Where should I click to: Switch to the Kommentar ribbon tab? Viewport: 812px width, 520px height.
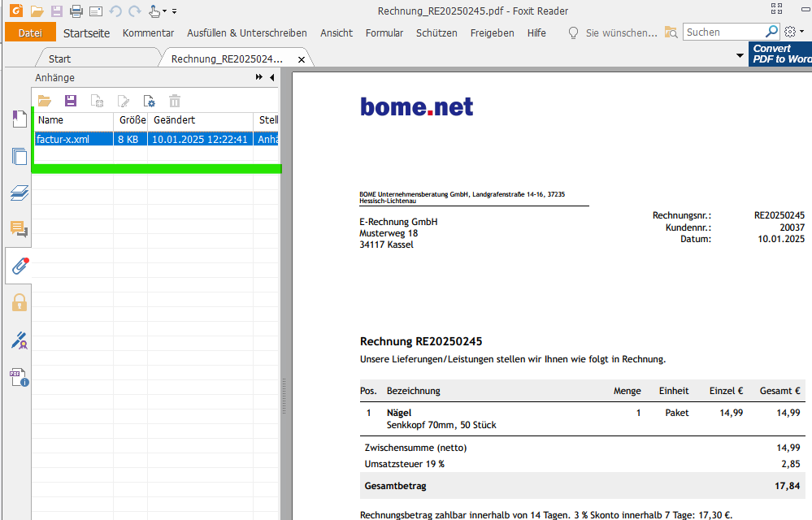(x=148, y=33)
